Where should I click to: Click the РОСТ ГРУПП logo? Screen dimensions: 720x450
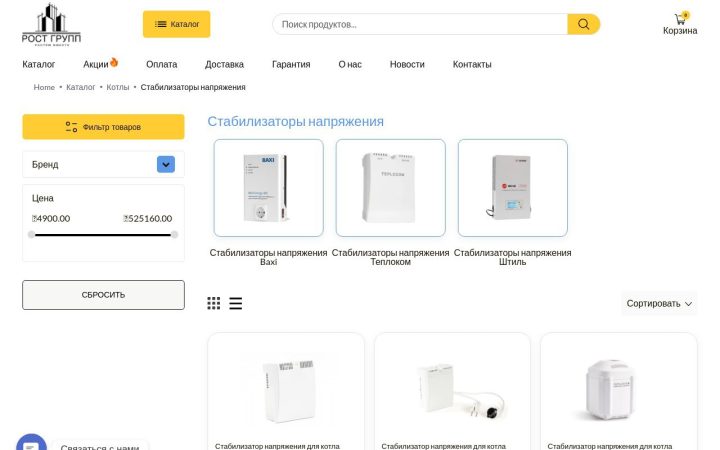[51, 24]
